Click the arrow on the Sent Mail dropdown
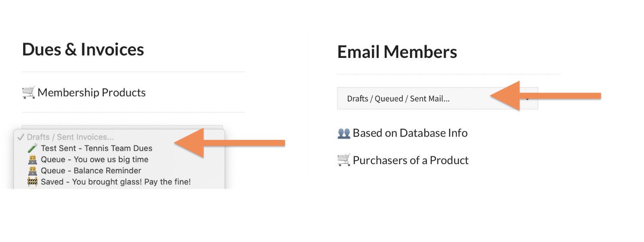 [527, 99]
